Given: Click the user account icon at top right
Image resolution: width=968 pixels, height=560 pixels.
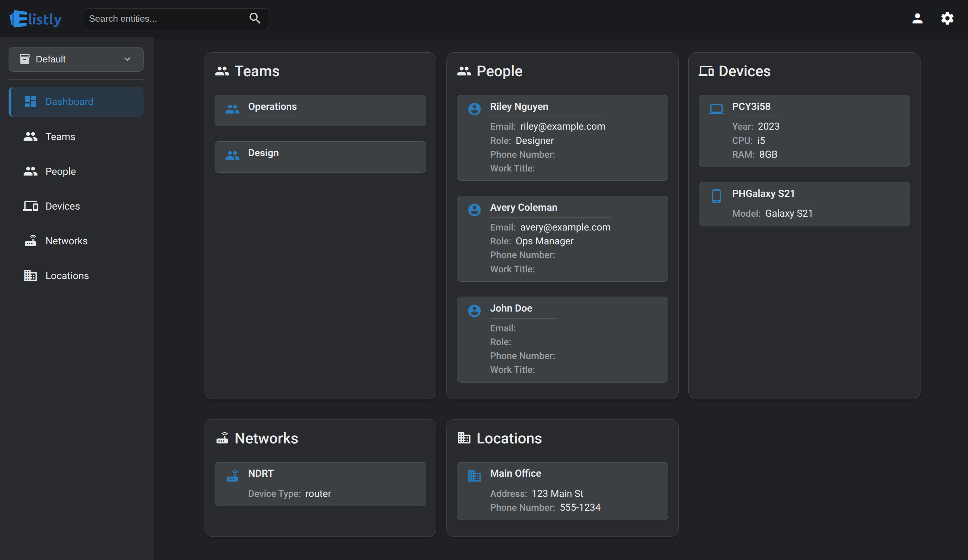Looking at the screenshot, I should pos(917,18).
